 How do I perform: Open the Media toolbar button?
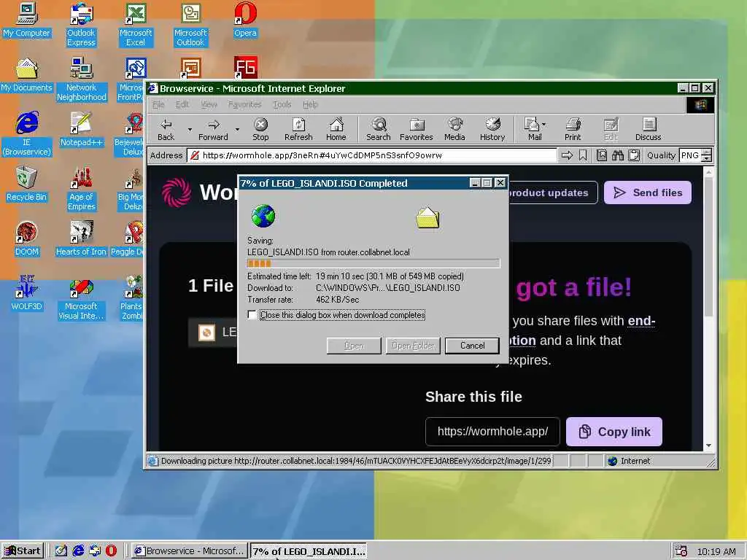click(x=454, y=129)
